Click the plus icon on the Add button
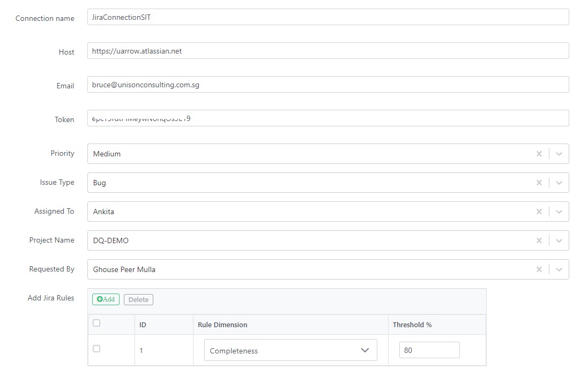 (99, 299)
